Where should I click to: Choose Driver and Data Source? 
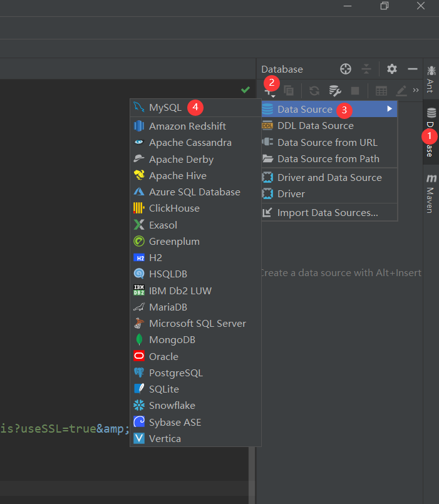pos(329,177)
